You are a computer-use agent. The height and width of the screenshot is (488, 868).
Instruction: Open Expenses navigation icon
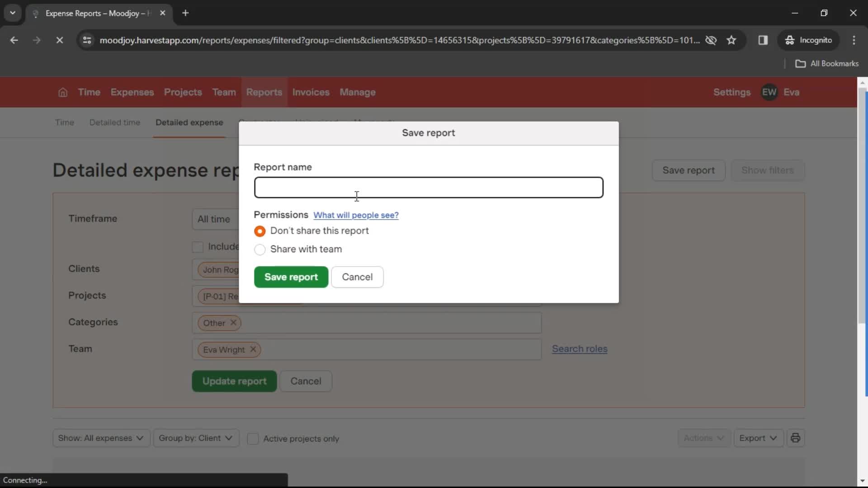132,92
